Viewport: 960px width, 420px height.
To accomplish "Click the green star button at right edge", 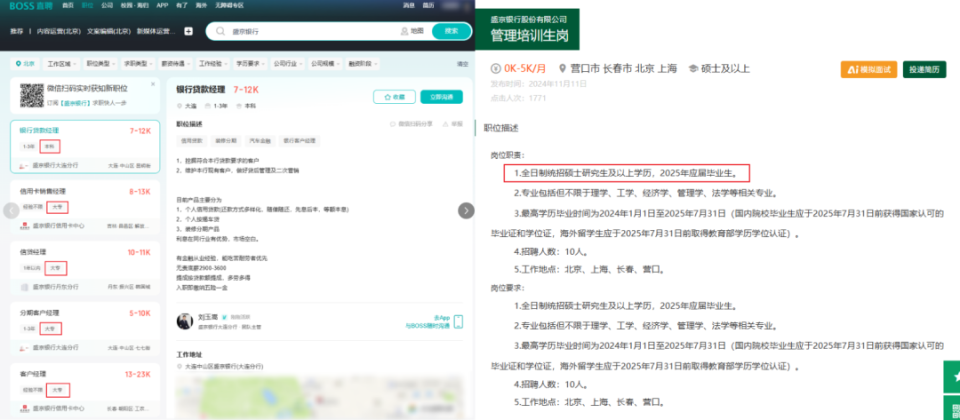I will coord(952,377).
